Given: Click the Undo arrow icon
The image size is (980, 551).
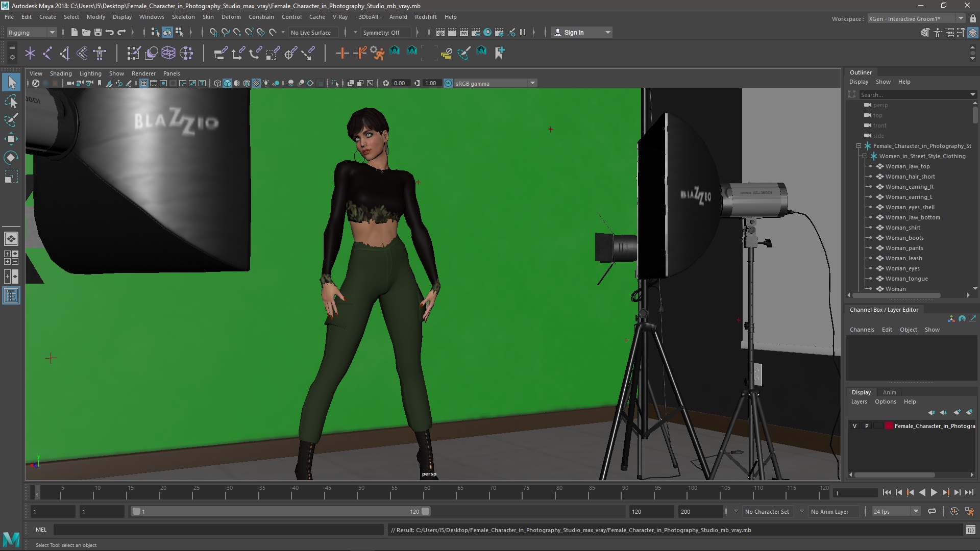Looking at the screenshot, I should pos(110,32).
